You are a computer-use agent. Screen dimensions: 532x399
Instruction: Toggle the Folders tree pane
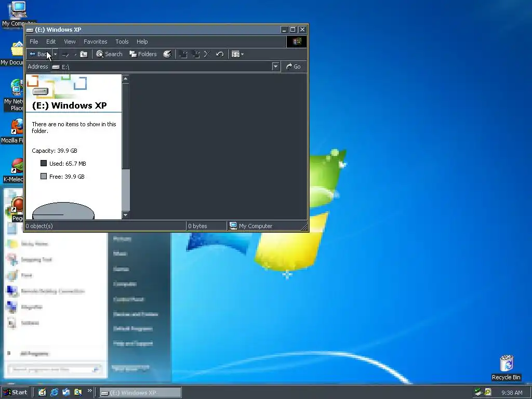click(x=143, y=54)
